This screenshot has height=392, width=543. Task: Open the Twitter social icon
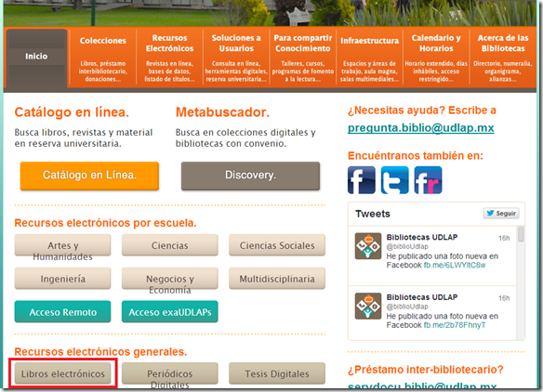pyautogui.click(x=395, y=180)
